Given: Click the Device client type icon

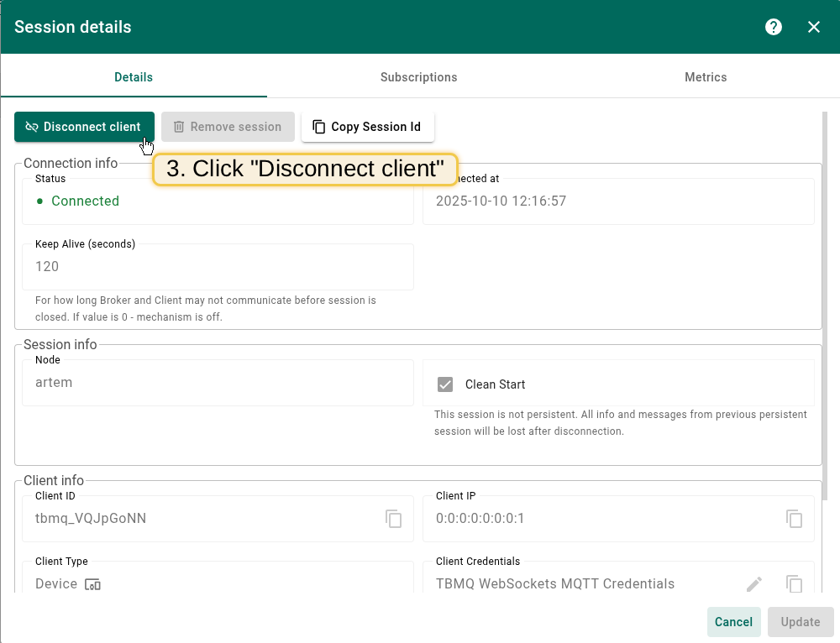Looking at the screenshot, I should pyautogui.click(x=92, y=584).
